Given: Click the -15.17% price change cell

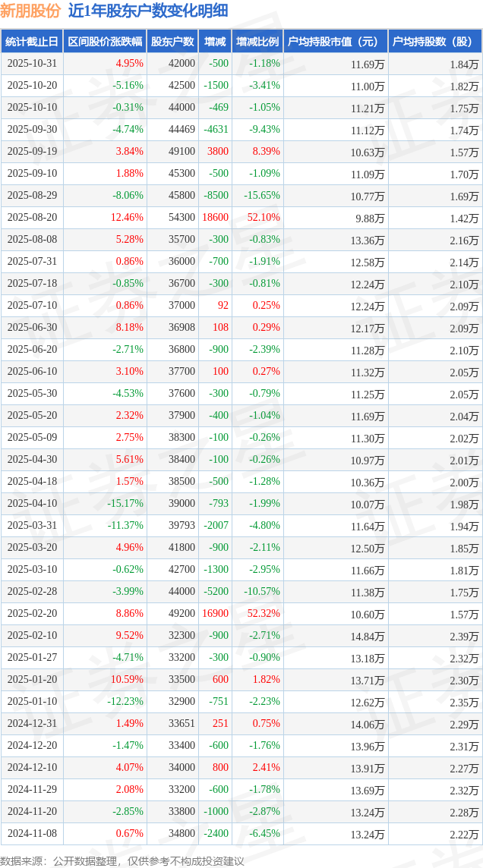Looking at the screenshot, I should (125, 504).
